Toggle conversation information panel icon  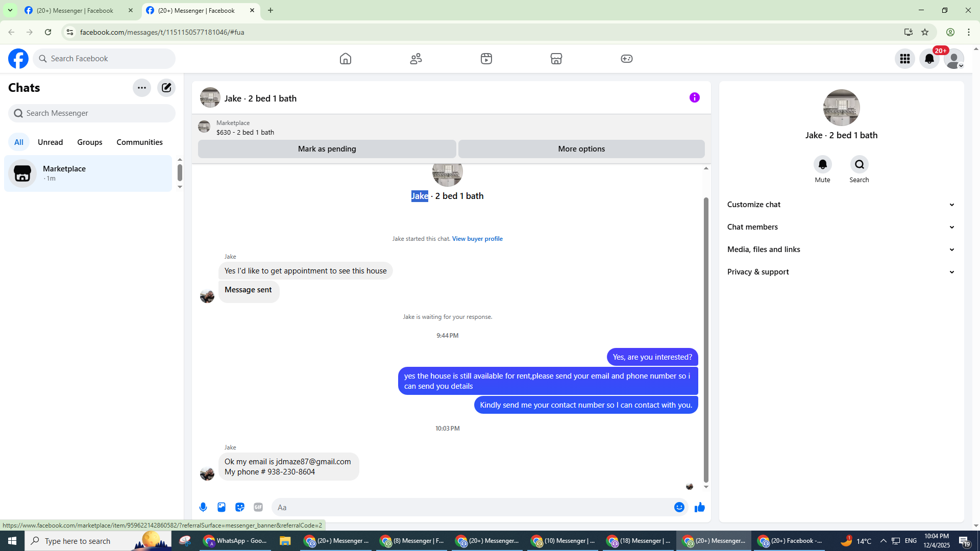point(694,97)
